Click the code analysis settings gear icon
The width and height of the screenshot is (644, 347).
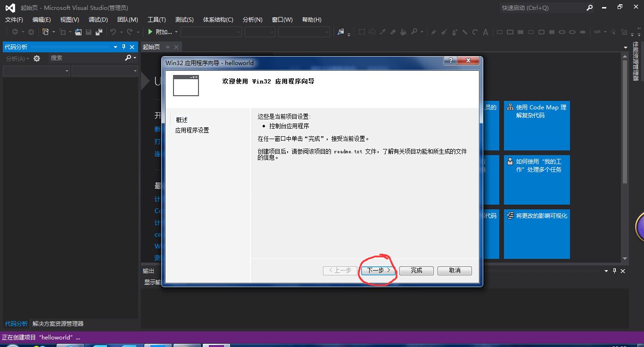[37, 58]
